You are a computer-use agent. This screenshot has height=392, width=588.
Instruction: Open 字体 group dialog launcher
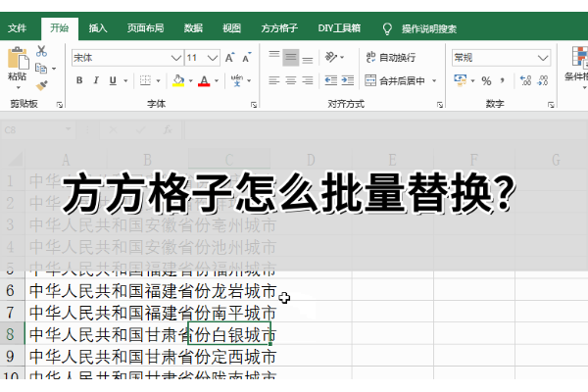click(x=254, y=105)
